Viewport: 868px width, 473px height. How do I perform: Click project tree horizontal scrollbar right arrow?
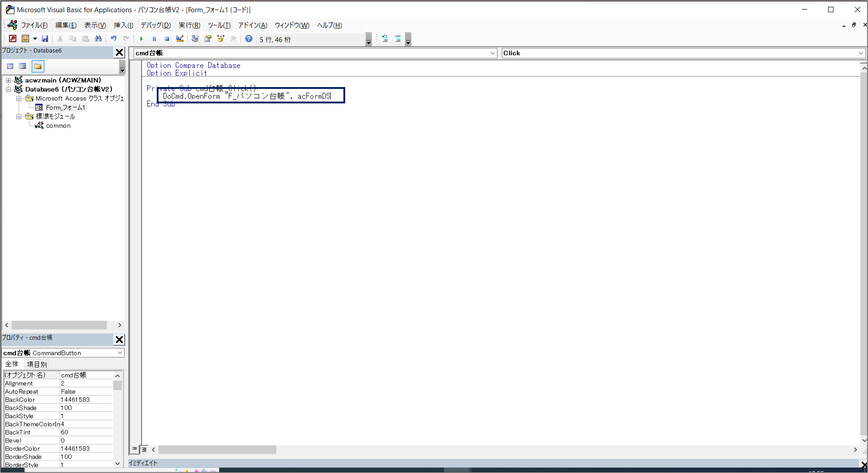[x=120, y=325]
